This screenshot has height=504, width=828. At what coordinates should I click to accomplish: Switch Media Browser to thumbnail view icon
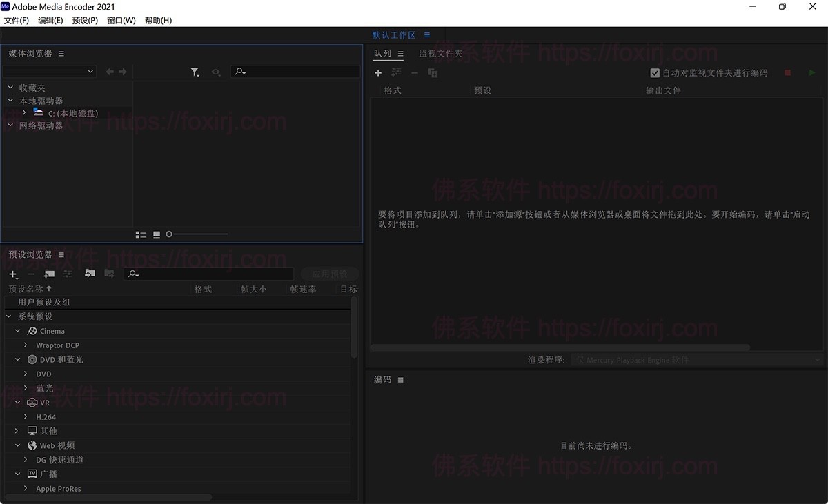[157, 234]
